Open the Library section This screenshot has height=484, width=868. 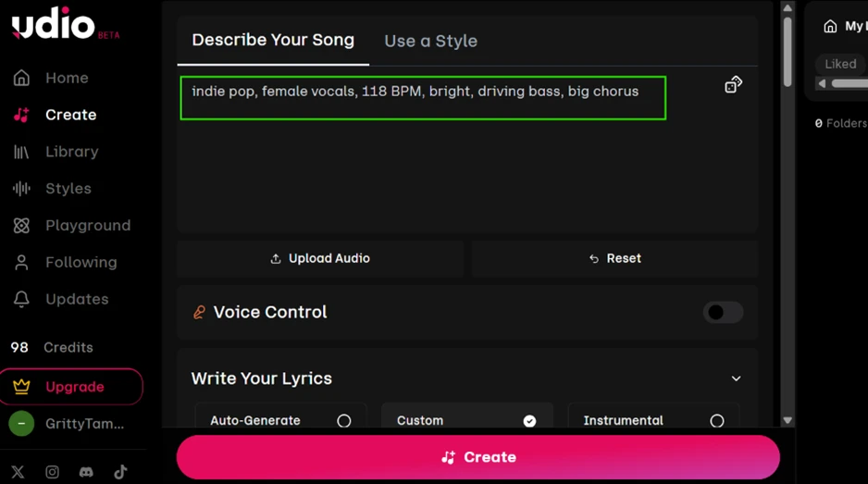click(x=56, y=152)
